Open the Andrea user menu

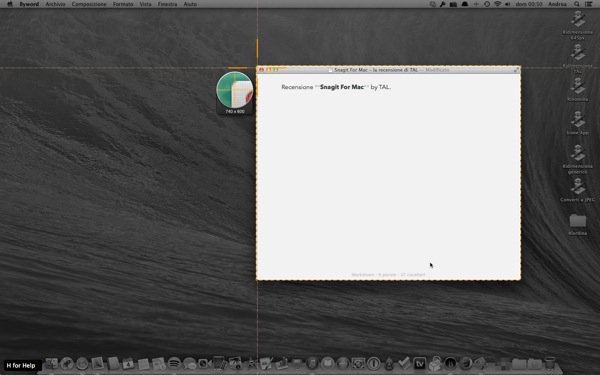tap(557, 4)
